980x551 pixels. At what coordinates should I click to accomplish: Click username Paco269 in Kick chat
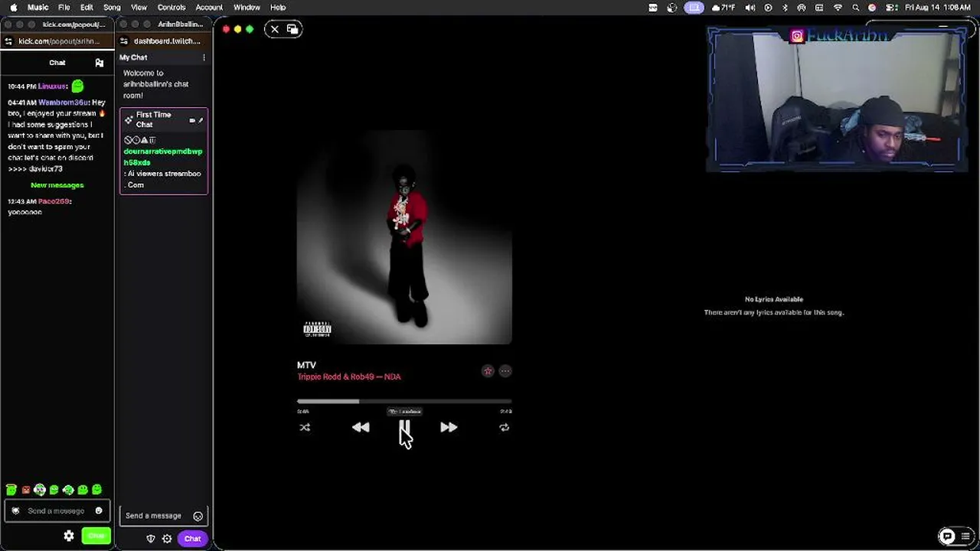(x=54, y=201)
